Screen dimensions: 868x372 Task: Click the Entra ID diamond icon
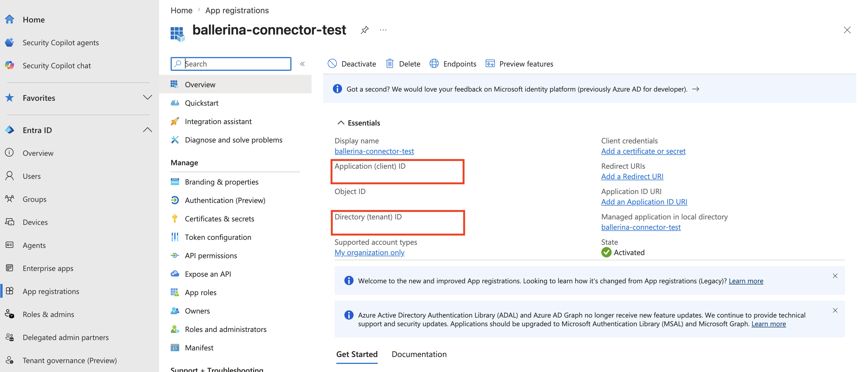click(x=10, y=130)
